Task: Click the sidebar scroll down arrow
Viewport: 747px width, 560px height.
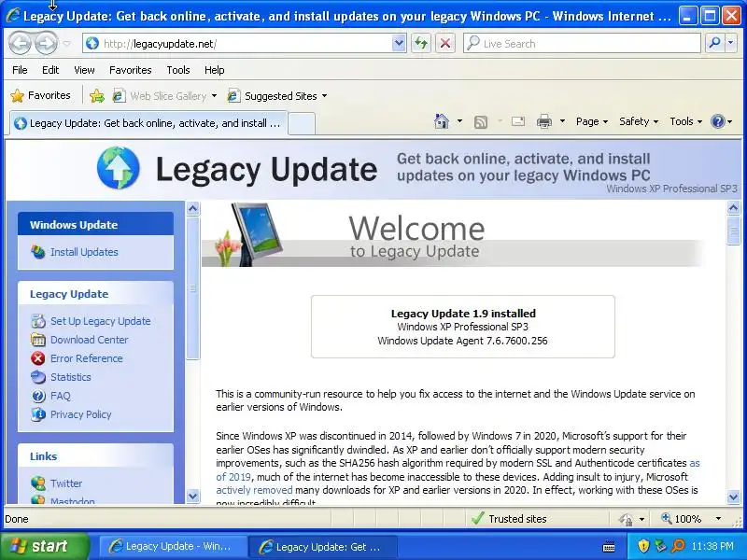Action: coord(192,496)
